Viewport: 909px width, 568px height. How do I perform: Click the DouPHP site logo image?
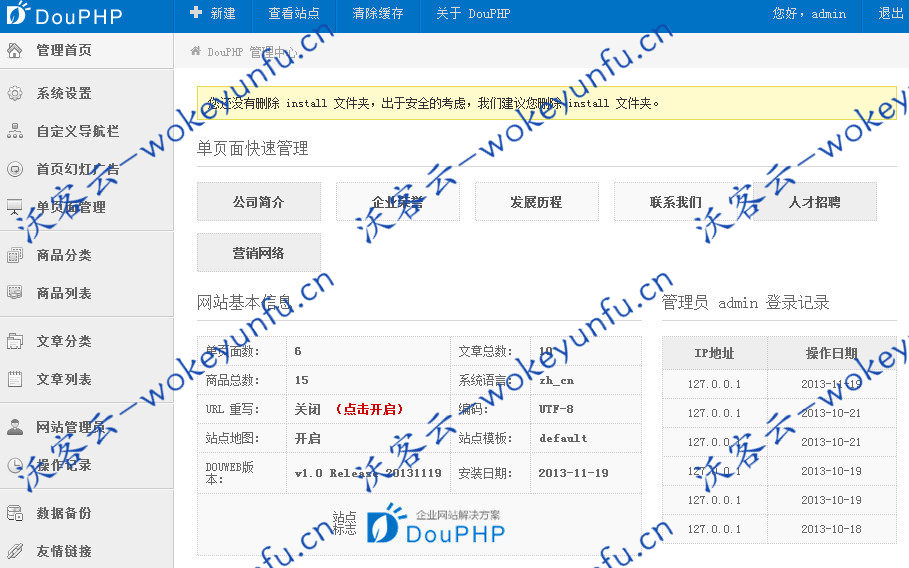[x=436, y=524]
